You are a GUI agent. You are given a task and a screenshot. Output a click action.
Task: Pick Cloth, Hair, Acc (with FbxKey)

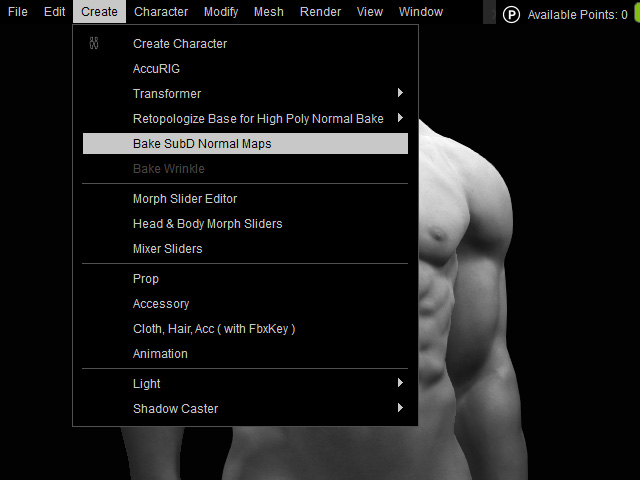(x=214, y=329)
